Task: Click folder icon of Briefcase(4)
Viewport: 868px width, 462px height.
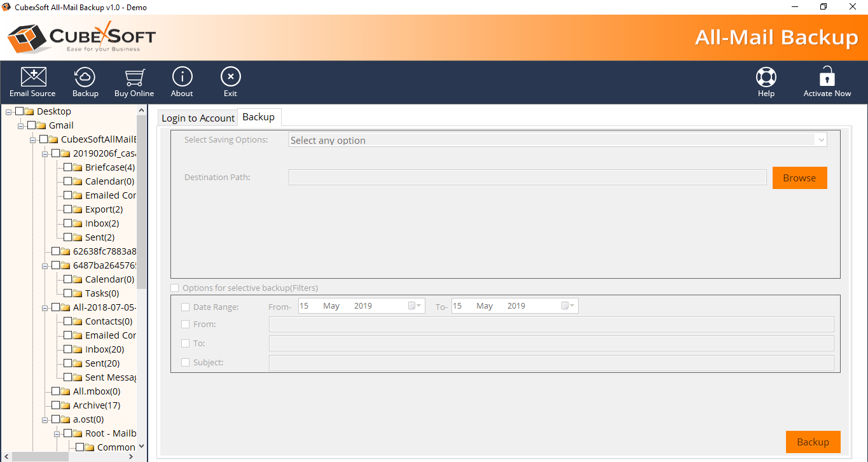Action: pos(78,167)
